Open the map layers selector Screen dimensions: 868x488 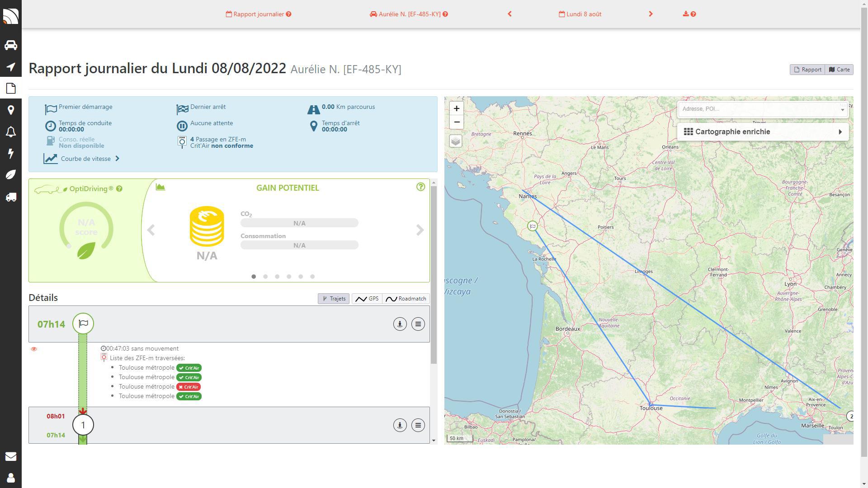(x=456, y=141)
